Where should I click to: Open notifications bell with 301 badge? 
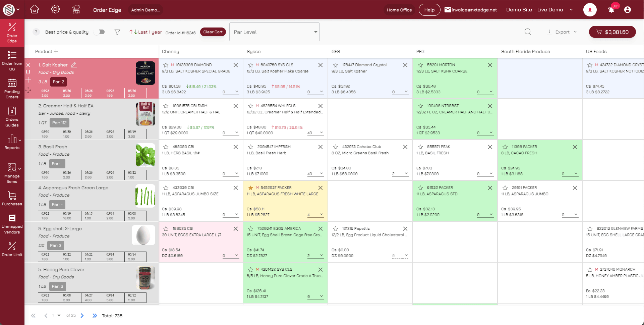pyautogui.click(x=611, y=10)
